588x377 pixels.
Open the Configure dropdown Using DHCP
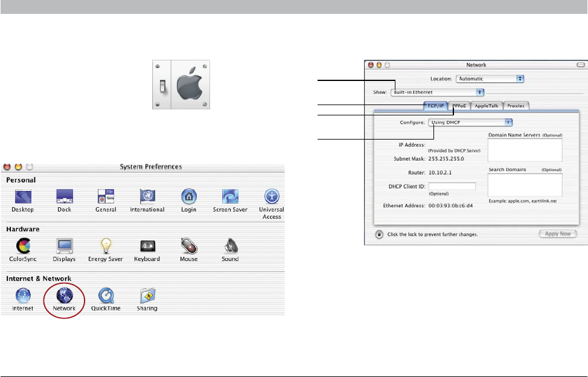470,122
